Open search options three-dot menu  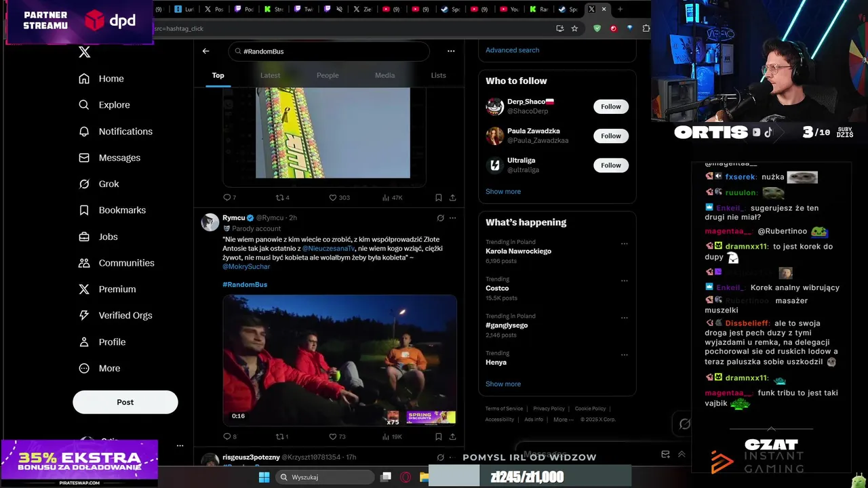[451, 51]
